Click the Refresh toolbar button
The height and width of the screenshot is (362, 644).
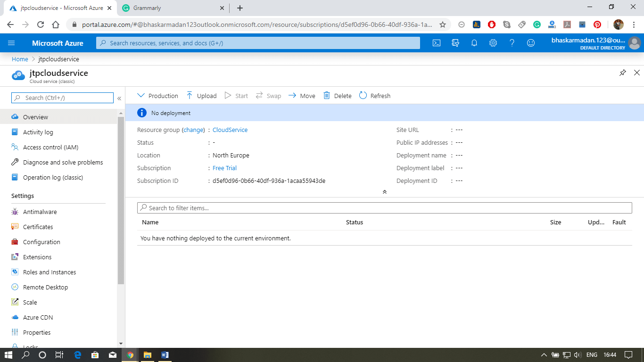coord(375,96)
